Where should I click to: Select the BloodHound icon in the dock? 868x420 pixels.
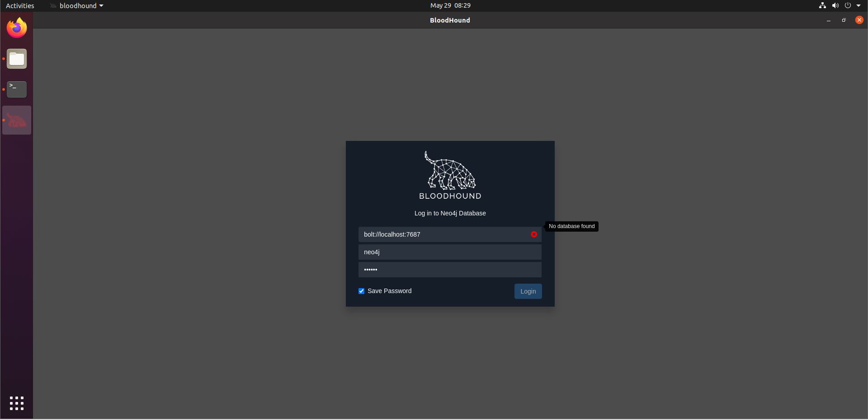tap(17, 120)
